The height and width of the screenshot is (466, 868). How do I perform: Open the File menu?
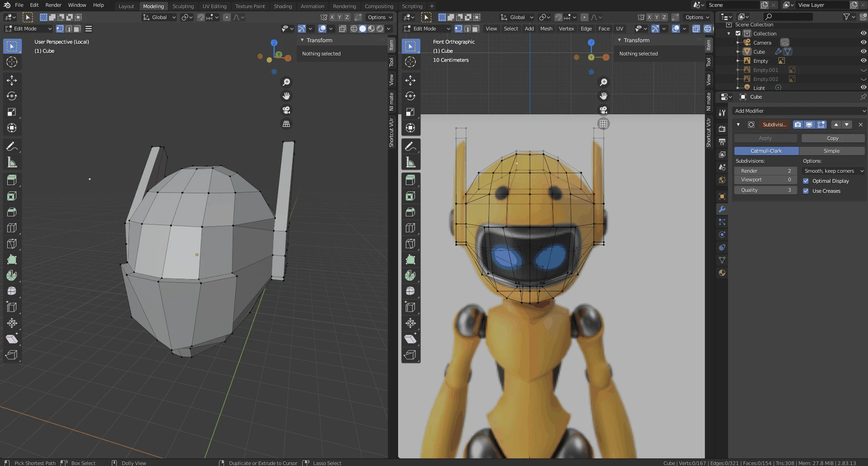click(x=19, y=5)
